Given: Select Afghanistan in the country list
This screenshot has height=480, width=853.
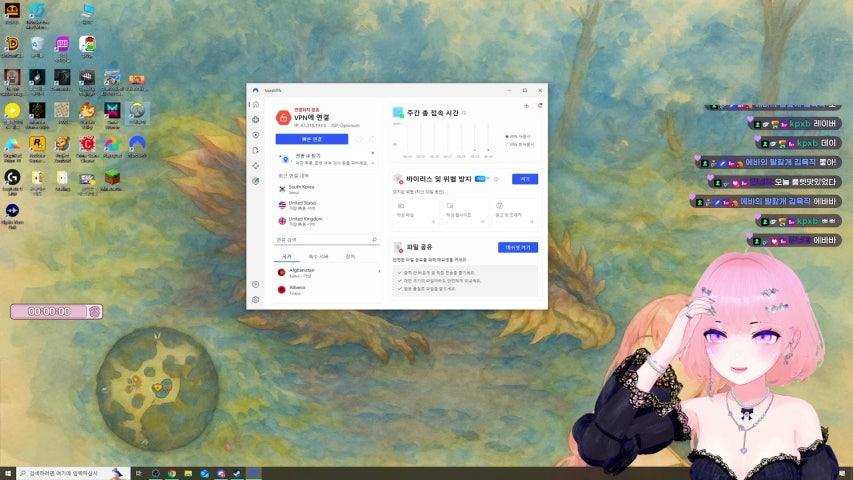Looking at the screenshot, I should pos(324,272).
